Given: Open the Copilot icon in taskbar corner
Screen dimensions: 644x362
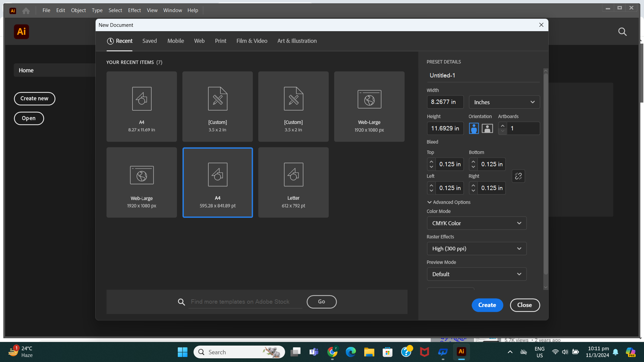Looking at the screenshot, I should (631, 352).
